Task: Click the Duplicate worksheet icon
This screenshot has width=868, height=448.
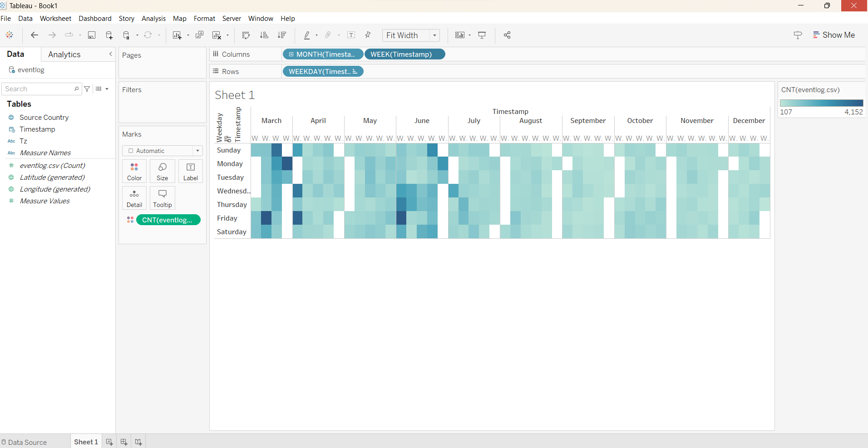Action: point(199,35)
